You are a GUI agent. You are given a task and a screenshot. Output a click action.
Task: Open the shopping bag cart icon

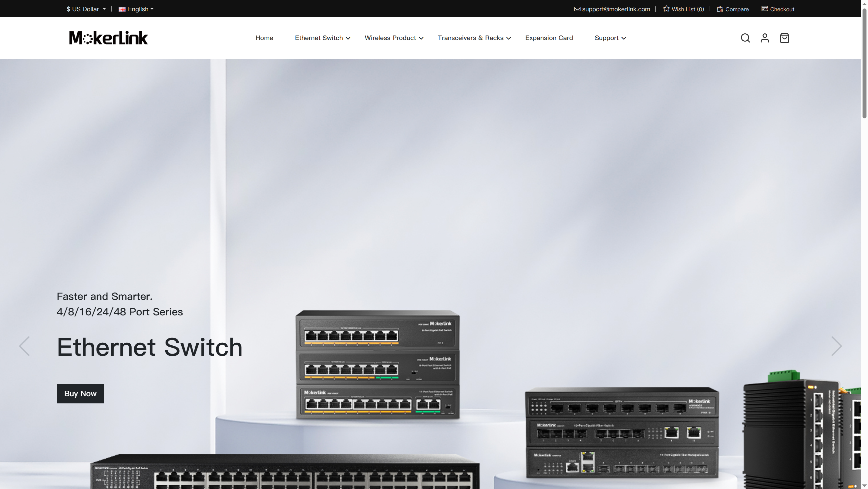point(784,38)
